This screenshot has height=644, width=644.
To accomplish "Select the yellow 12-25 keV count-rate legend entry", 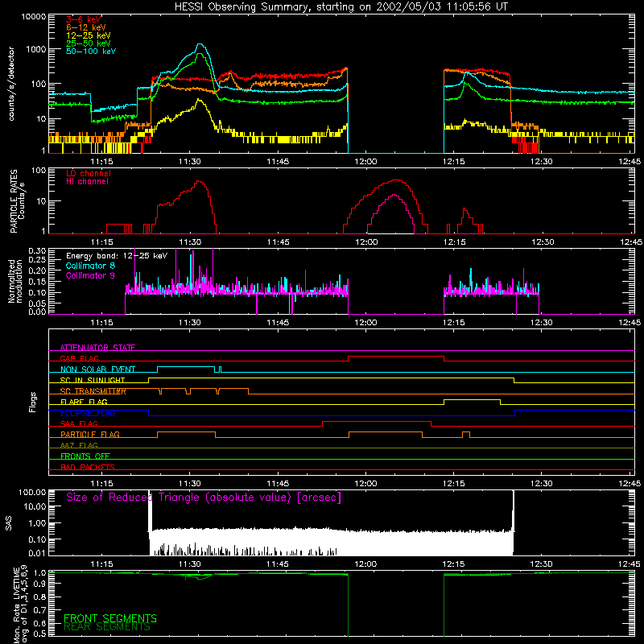I will (x=88, y=35).
